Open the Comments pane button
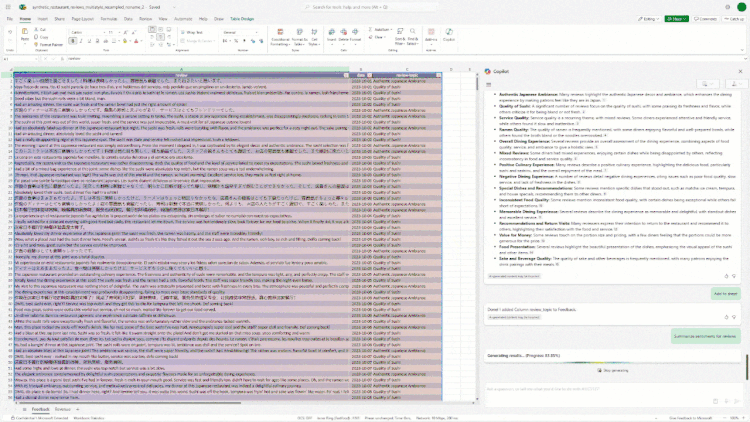The height and width of the screenshot is (422, 750). click(706, 19)
